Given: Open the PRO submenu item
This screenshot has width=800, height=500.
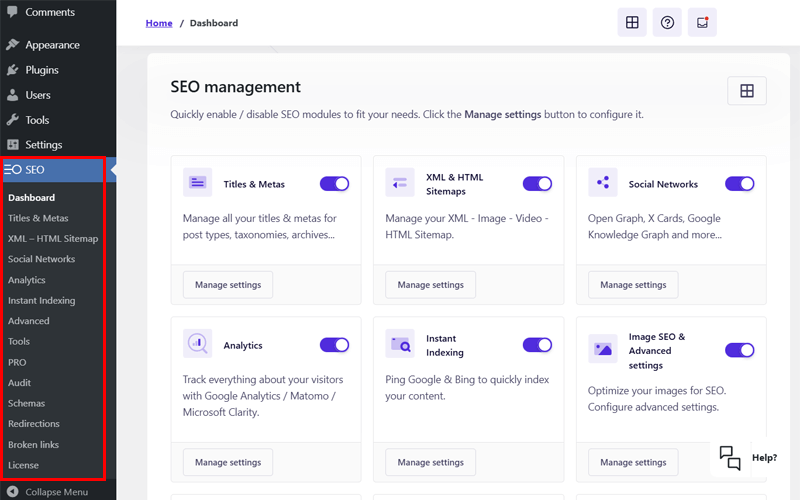Looking at the screenshot, I should coord(17,362).
